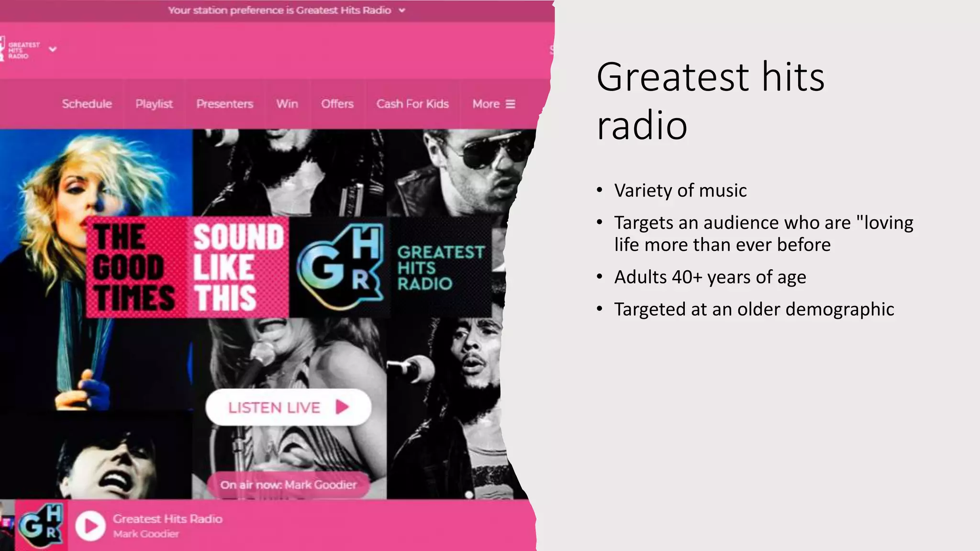Click the Greatest Hits Radio player title
The width and height of the screenshot is (980, 551).
[167, 518]
